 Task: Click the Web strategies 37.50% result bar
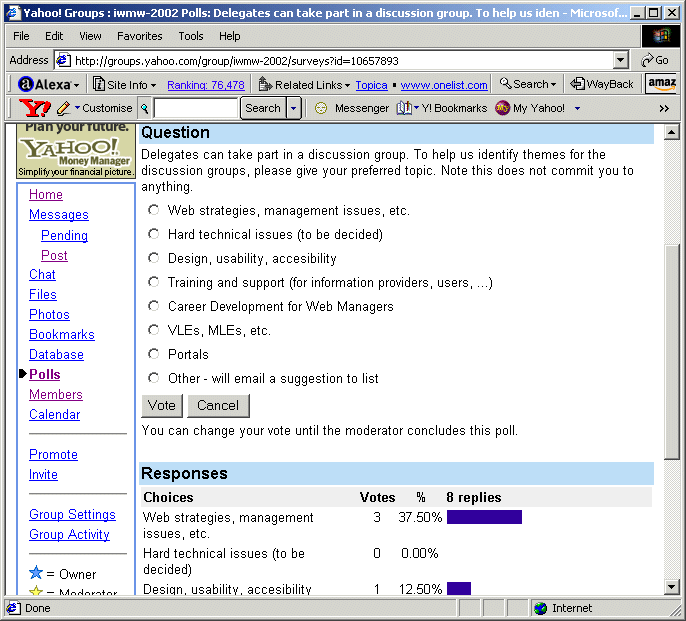(484, 517)
